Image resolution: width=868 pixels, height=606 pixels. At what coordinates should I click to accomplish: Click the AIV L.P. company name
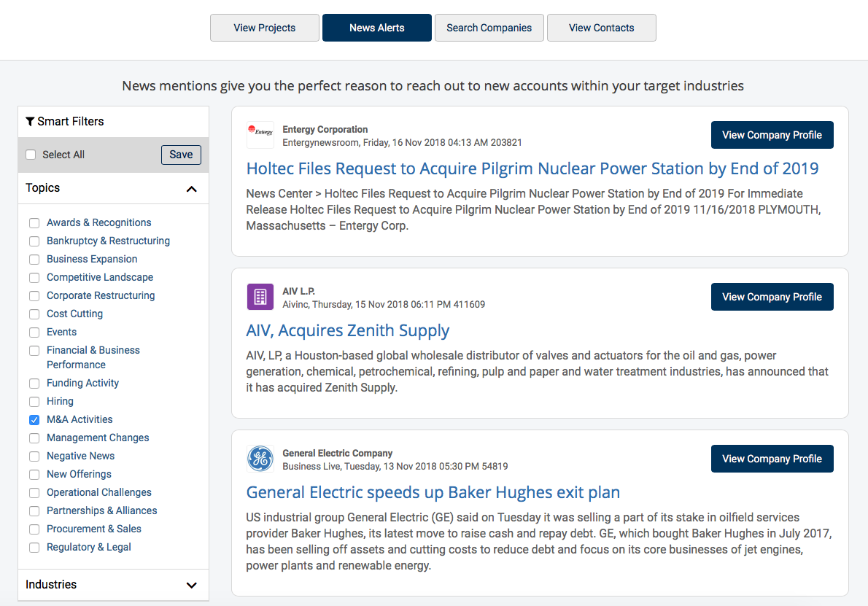[298, 291]
